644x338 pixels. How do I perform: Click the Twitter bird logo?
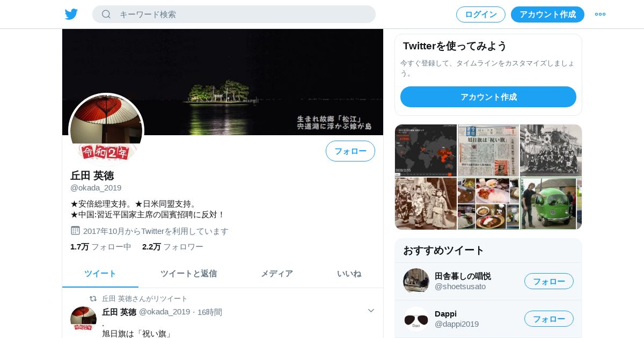[71, 14]
